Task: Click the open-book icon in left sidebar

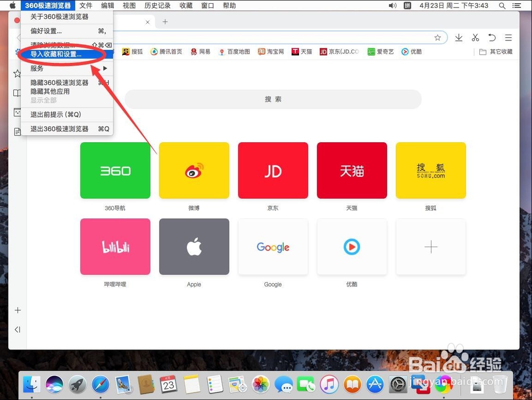Action: click(16, 92)
